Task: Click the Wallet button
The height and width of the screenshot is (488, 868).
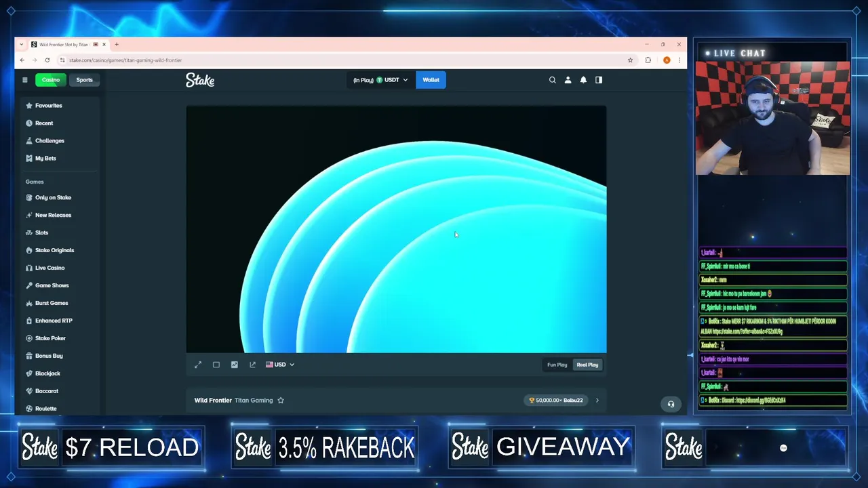Action: (431, 80)
